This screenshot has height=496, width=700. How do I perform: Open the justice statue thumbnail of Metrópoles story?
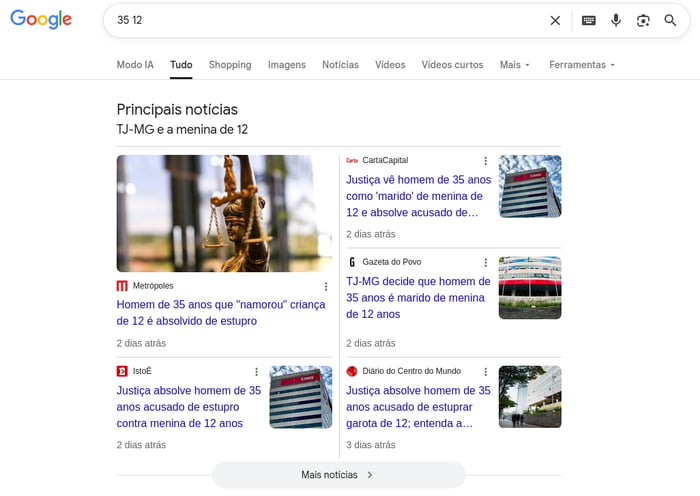click(x=224, y=213)
